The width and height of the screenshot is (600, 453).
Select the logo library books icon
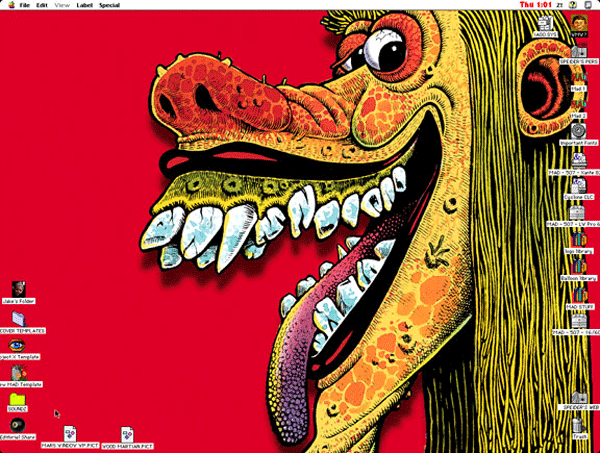[579, 240]
